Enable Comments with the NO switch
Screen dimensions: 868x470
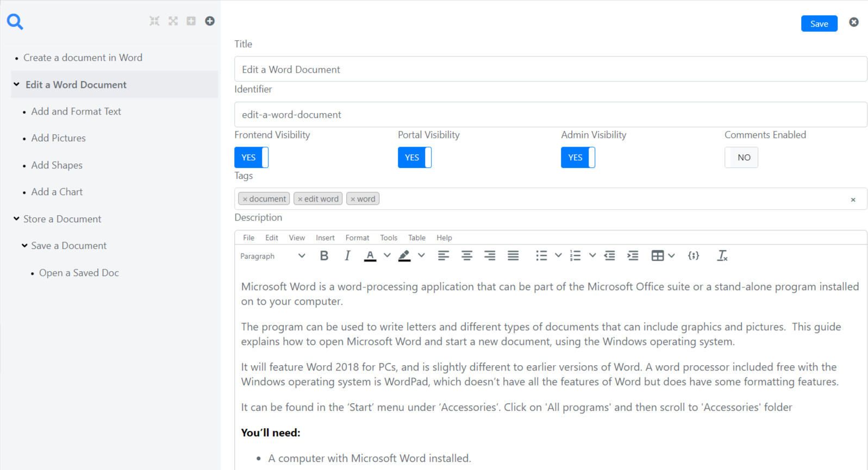point(741,158)
